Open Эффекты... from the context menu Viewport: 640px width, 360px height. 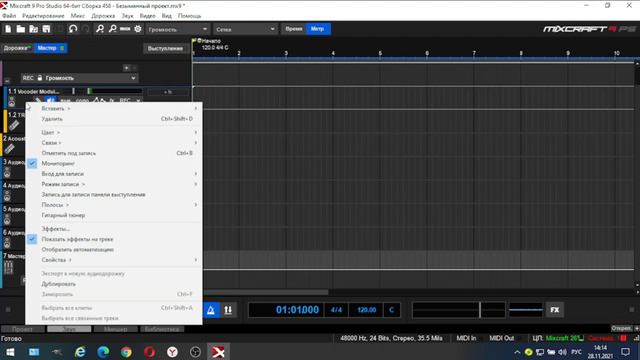pos(114,229)
